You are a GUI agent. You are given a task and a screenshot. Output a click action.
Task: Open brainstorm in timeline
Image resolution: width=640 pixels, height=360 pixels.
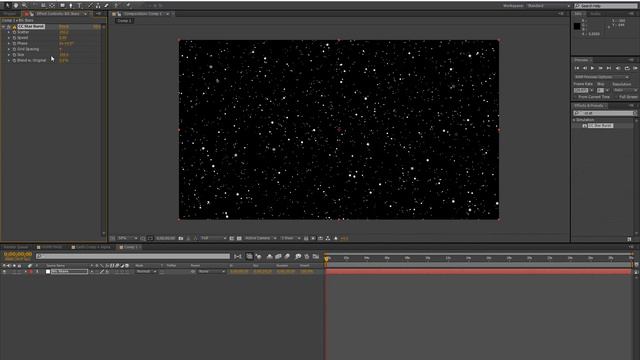298,256
